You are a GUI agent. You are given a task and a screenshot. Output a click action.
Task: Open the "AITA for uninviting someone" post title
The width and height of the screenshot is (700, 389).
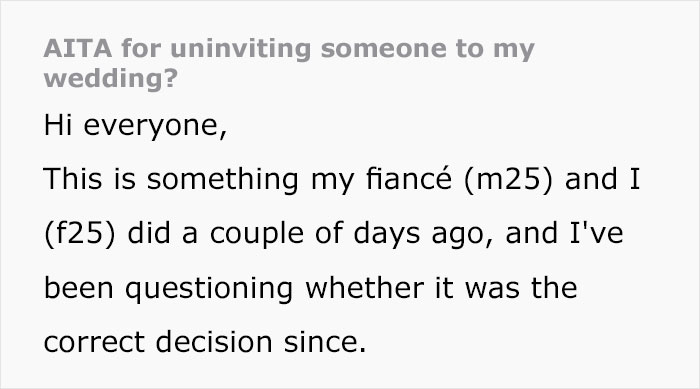[x=289, y=64]
